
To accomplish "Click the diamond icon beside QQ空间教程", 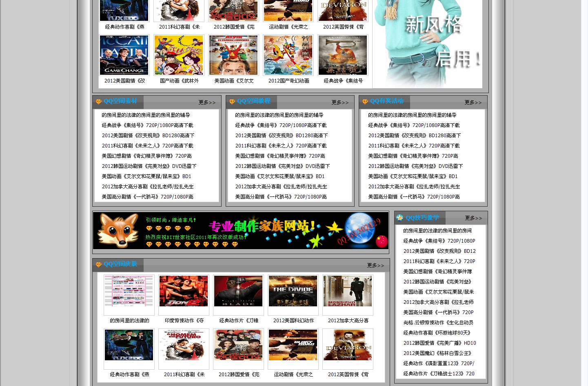I will pyautogui.click(x=232, y=102).
